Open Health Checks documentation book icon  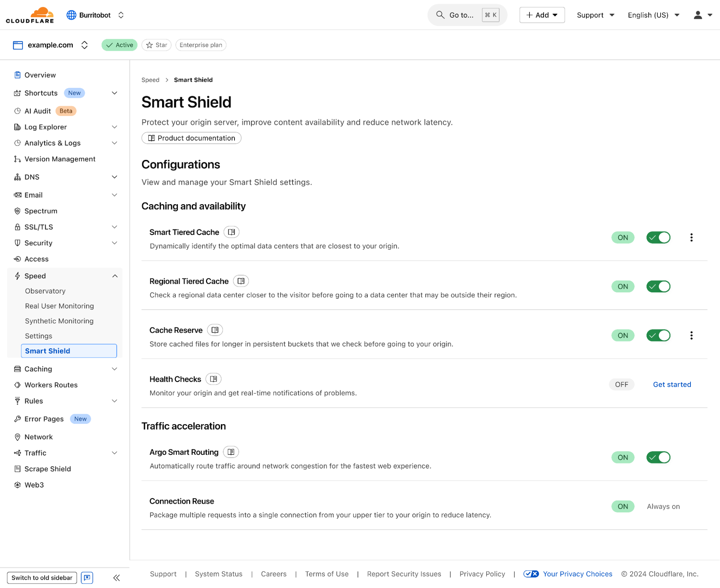(x=213, y=379)
